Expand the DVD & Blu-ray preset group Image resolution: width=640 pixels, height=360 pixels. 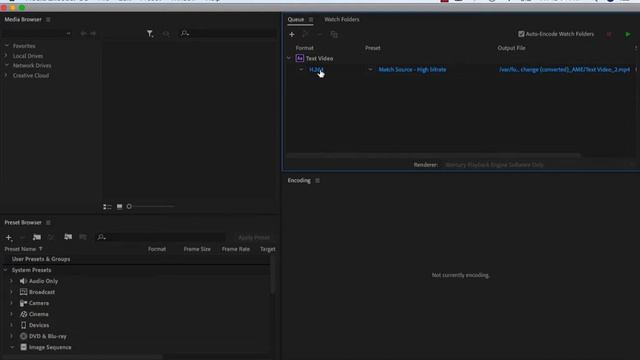pyautogui.click(x=11, y=336)
